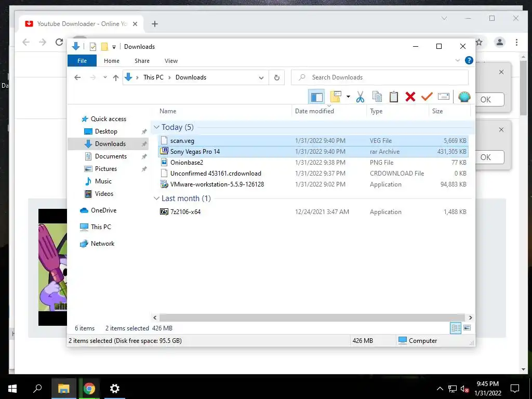Collapse the Last month (1) group

coord(156,198)
